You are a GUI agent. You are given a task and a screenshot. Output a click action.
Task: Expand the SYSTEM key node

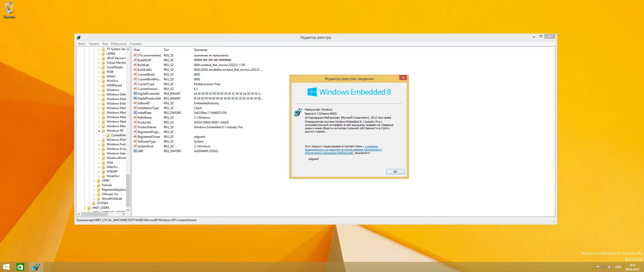[x=90, y=203]
